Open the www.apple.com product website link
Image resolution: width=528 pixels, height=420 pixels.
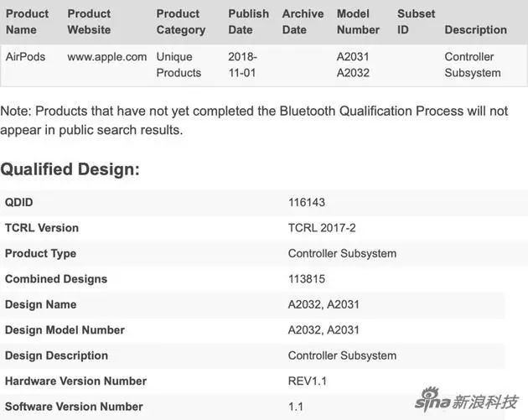[107, 57]
